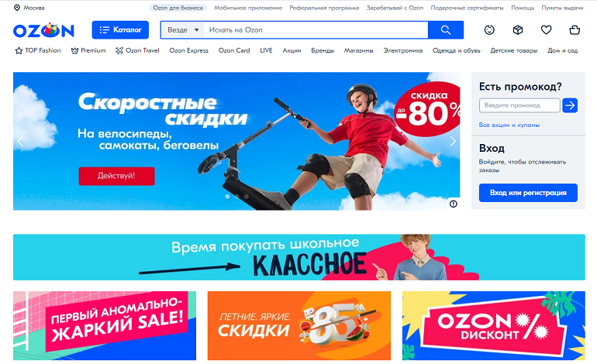The image size is (597, 364).
Task: Open the Электроника category
Action: click(x=403, y=50)
